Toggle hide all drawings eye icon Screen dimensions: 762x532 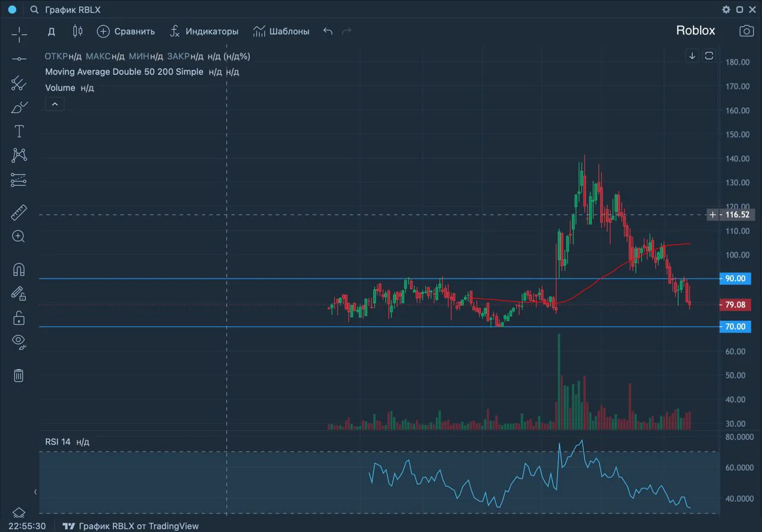19,342
